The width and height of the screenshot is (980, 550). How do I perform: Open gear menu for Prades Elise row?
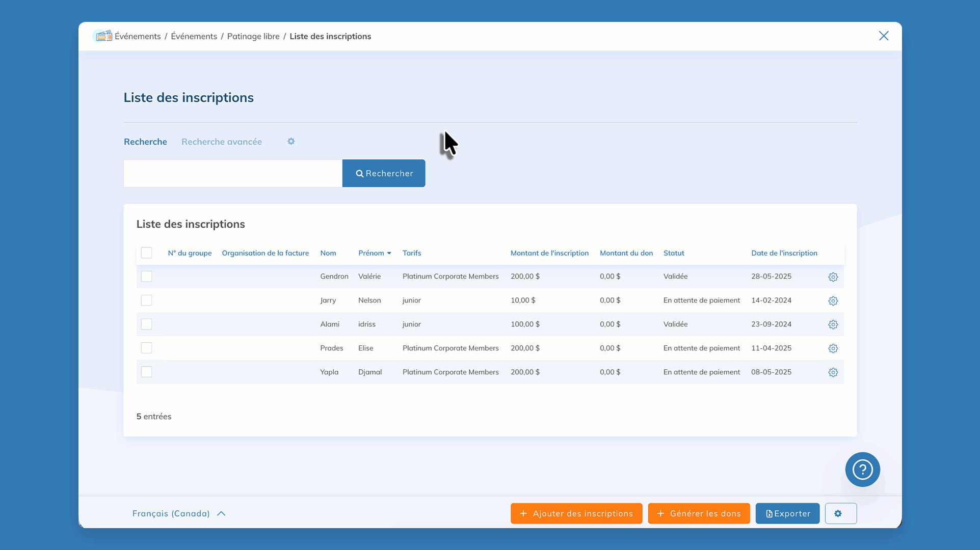[833, 349]
